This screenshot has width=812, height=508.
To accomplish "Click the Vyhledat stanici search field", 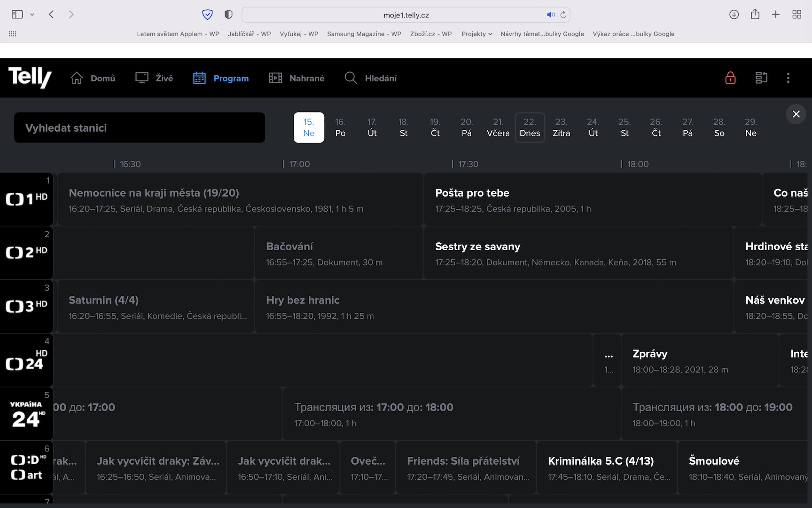I will pyautogui.click(x=140, y=128).
